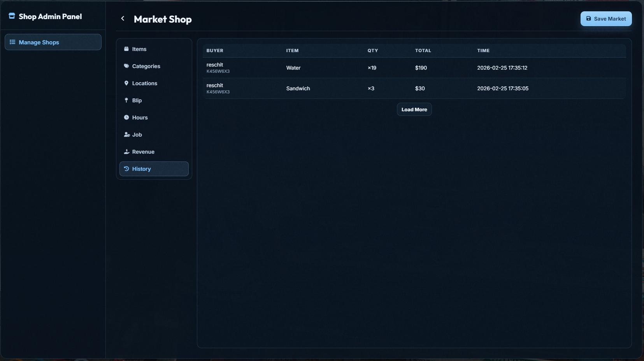Go back using the left chevron arrow

[123, 18]
